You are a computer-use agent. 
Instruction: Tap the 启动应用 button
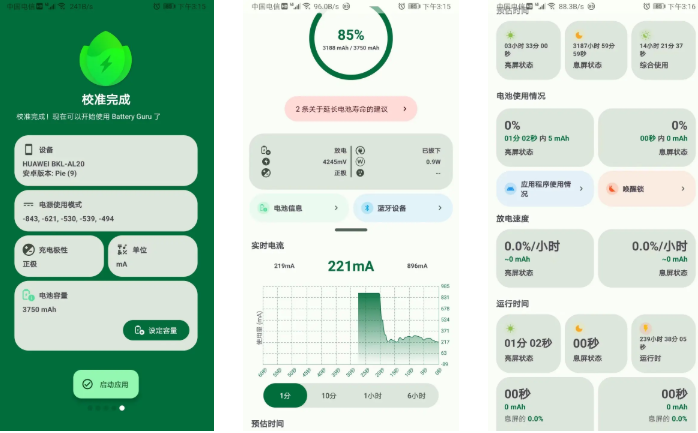click(106, 384)
